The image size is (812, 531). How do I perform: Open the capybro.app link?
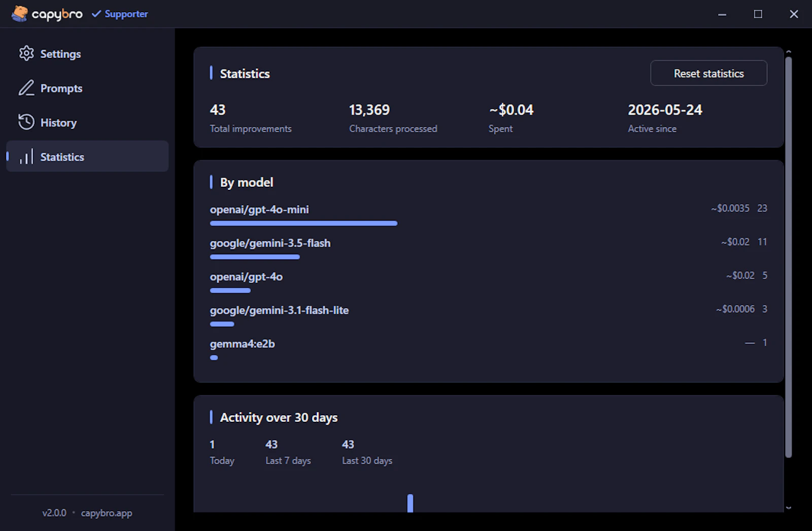(x=107, y=513)
